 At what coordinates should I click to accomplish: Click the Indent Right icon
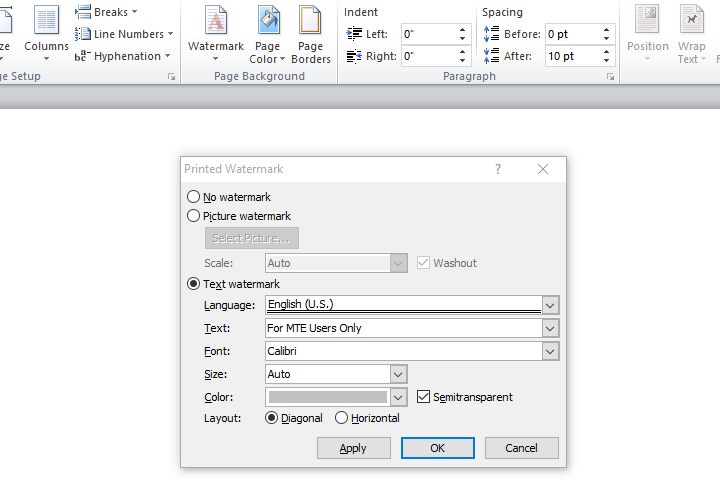[354, 56]
